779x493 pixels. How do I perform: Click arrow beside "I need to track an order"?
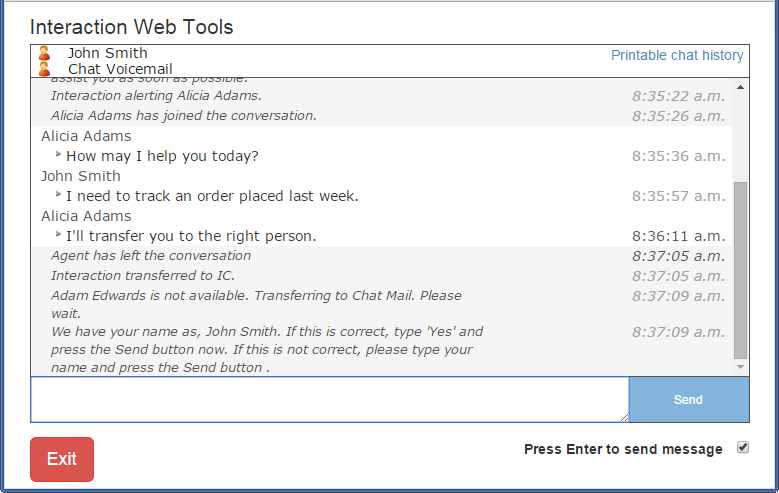pyautogui.click(x=58, y=195)
